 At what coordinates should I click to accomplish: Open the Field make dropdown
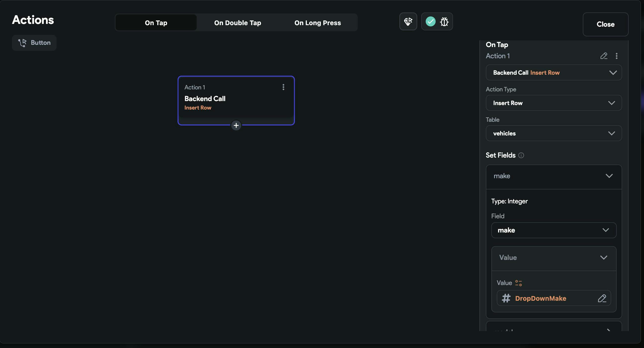(x=554, y=230)
